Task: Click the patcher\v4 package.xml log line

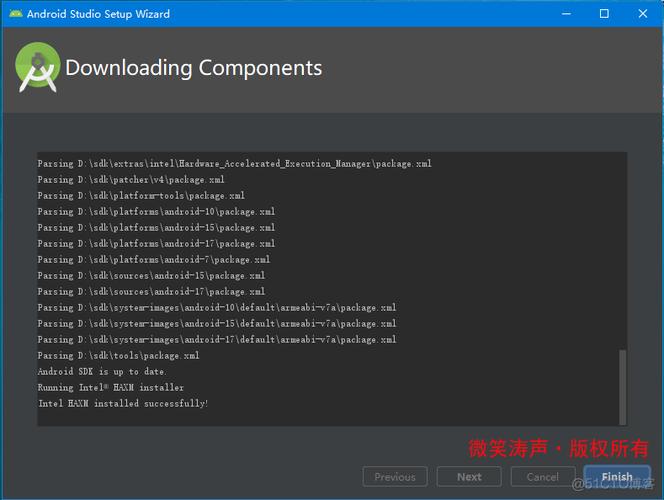Action: click(131, 180)
